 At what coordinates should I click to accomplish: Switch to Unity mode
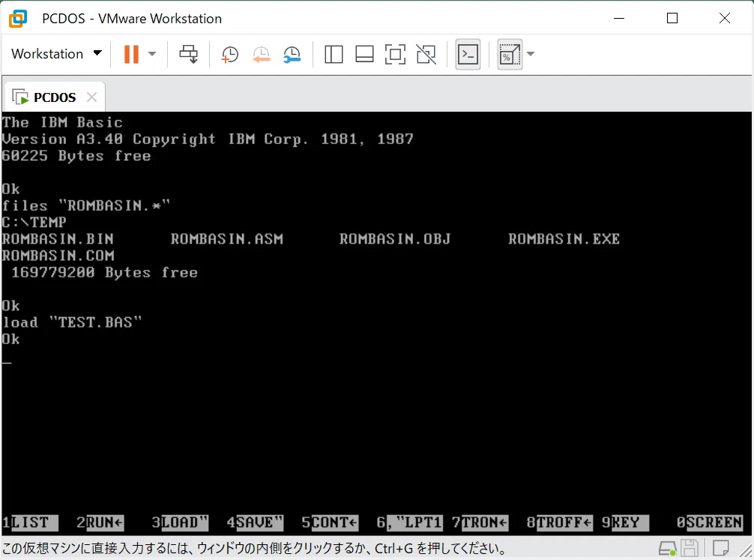coord(426,55)
